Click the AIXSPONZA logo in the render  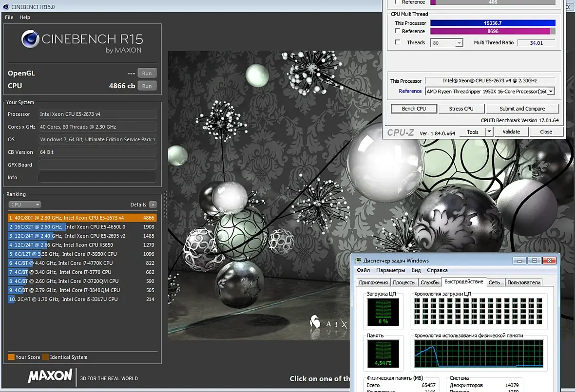pos(329,323)
